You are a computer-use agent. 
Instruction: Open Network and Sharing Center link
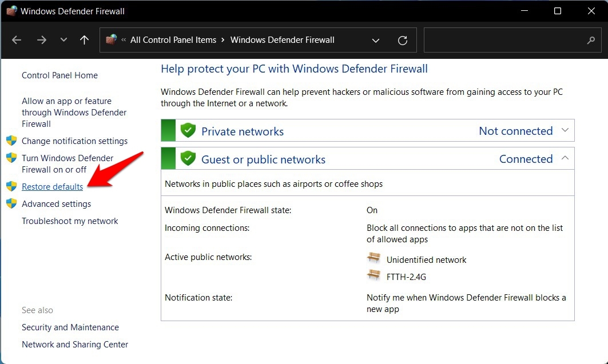coord(75,345)
